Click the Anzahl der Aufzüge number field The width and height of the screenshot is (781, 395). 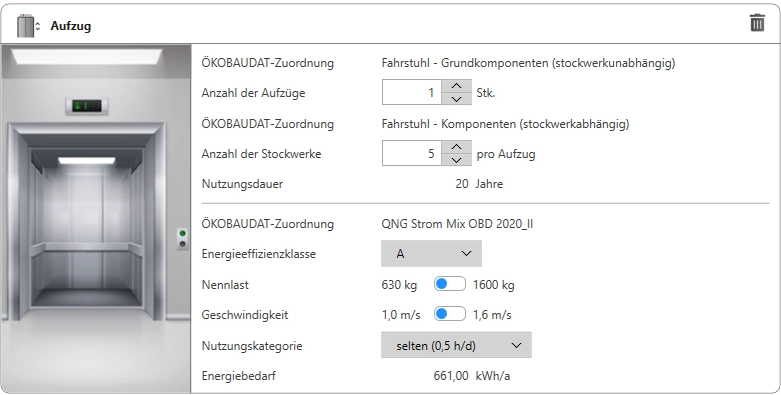[x=412, y=92]
